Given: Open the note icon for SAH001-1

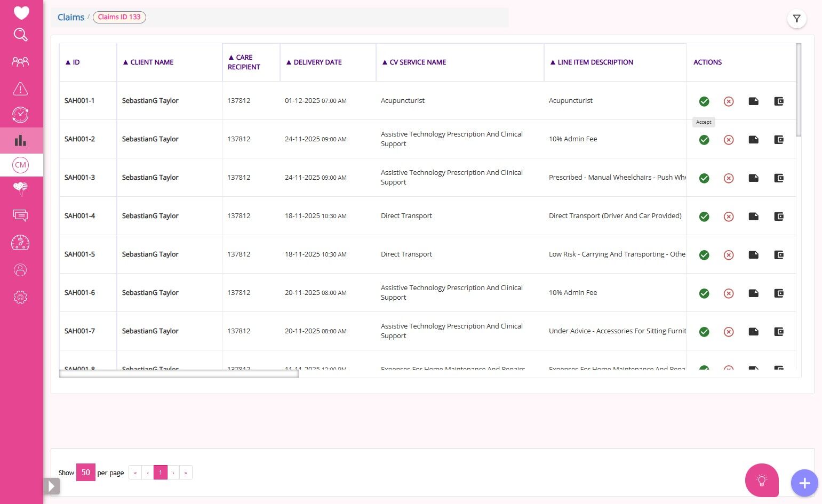Looking at the screenshot, I should pos(753,101).
